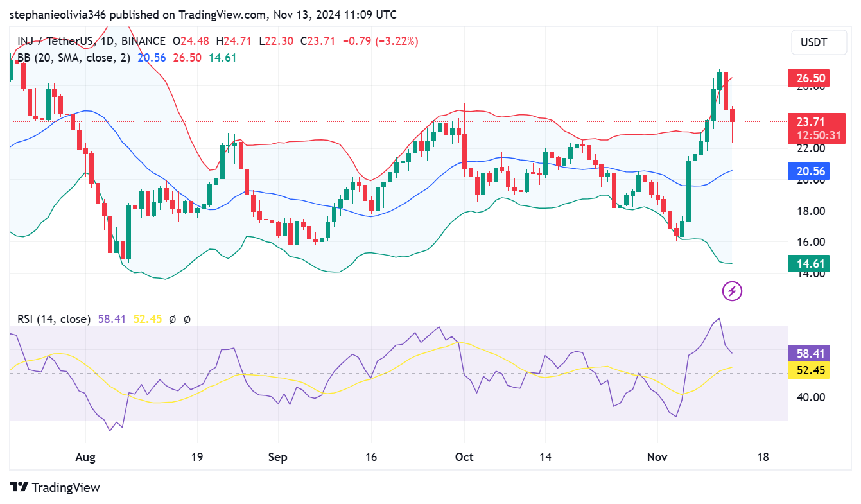Click the 23.71 current price label
The height and width of the screenshot is (504, 861).
click(x=810, y=121)
